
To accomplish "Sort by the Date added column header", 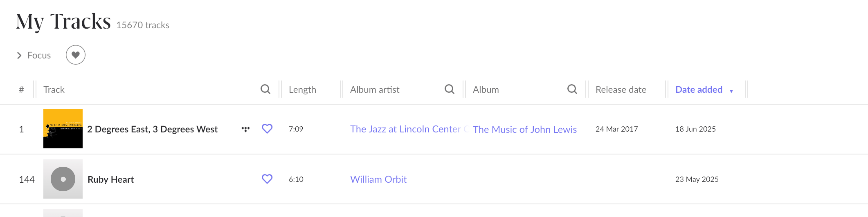I will tap(699, 89).
